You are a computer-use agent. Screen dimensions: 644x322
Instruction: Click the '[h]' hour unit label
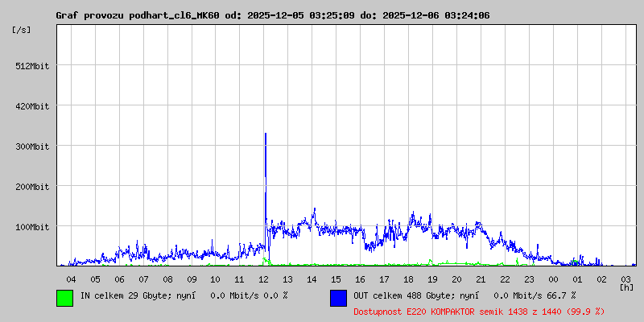click(626, 287)
